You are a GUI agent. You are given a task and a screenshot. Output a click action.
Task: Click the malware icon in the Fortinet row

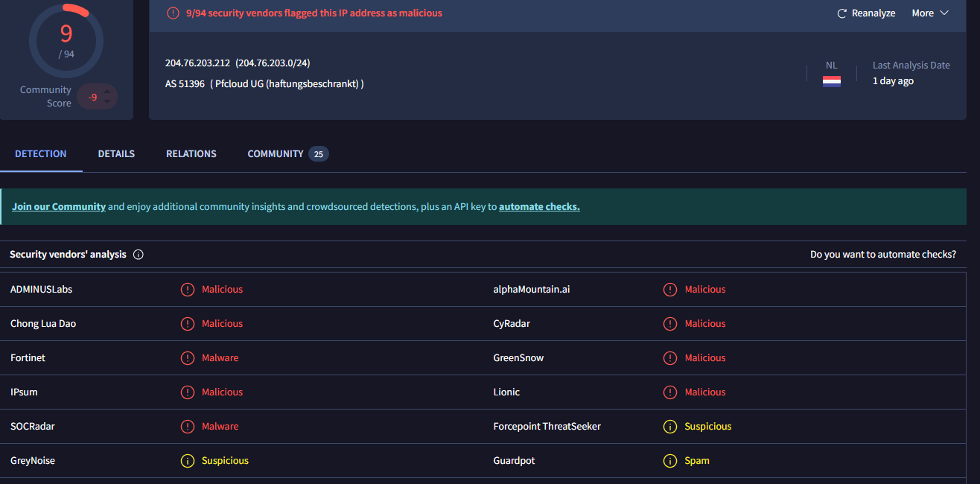pos(188,358)
